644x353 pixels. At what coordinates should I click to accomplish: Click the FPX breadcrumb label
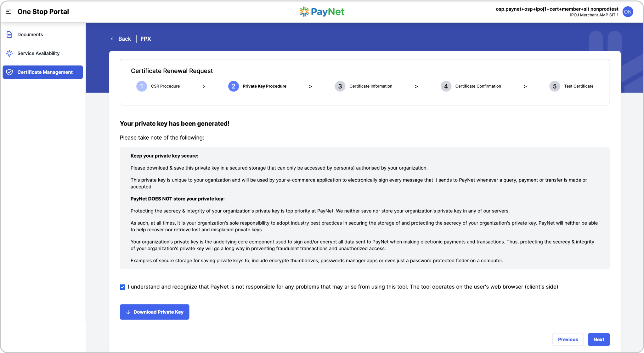tap(146, 39)
